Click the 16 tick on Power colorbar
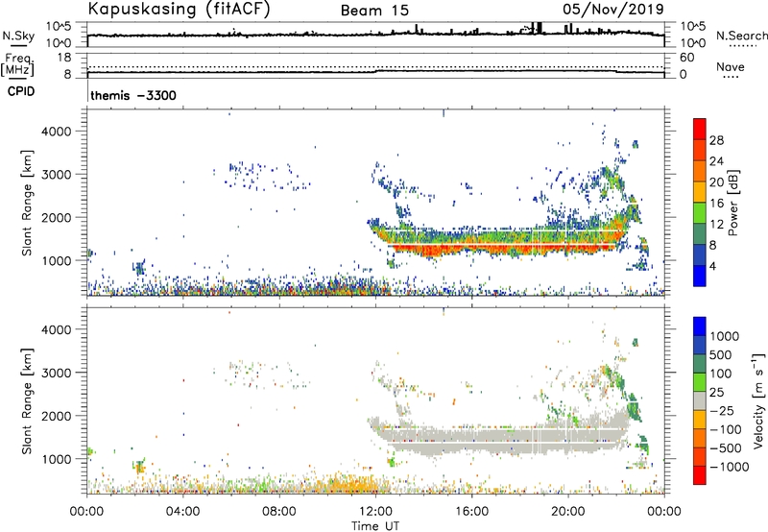 [x=716, y=204]
